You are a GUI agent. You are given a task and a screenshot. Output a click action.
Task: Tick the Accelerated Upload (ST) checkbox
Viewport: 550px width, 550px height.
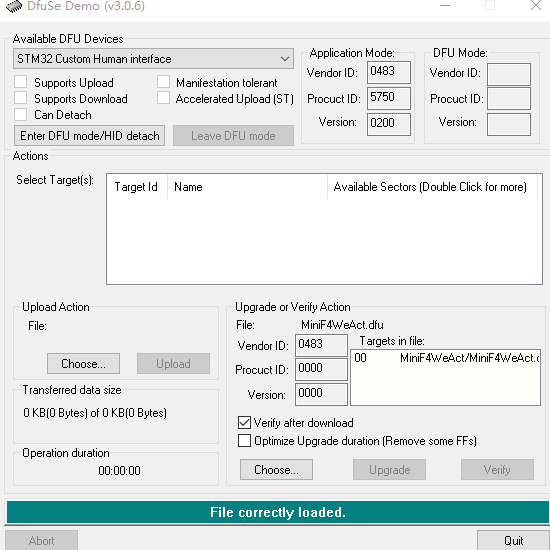163,98
